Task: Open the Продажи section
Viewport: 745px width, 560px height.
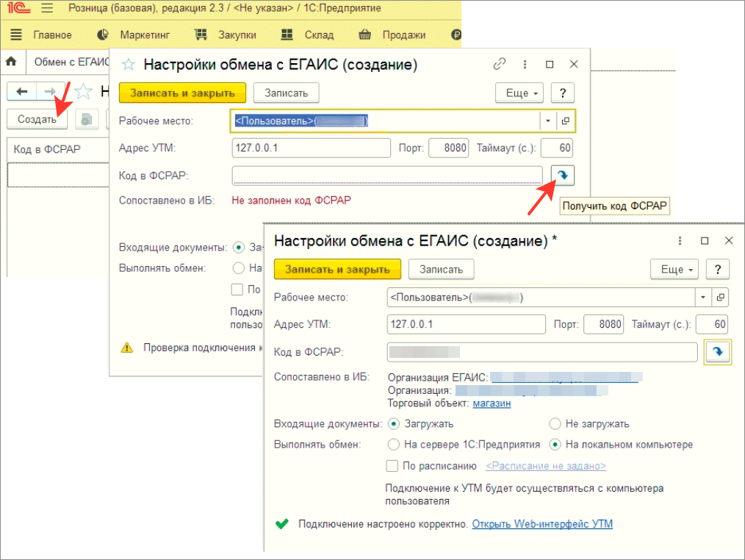Action: [404, 35]
